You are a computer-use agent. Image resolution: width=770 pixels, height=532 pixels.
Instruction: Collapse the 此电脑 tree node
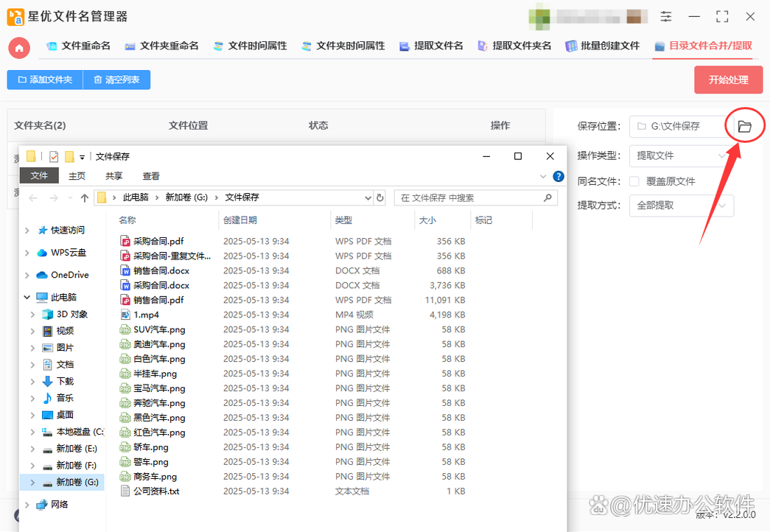coord(27,297)
